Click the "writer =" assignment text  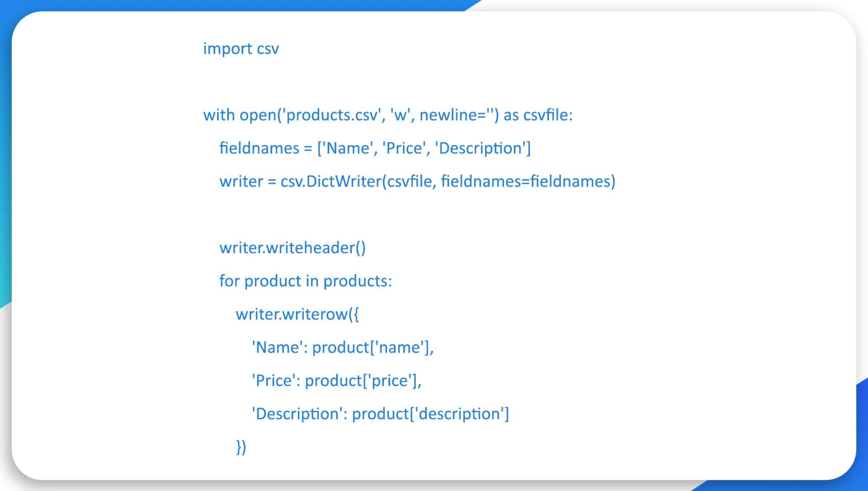pos(247,181)
